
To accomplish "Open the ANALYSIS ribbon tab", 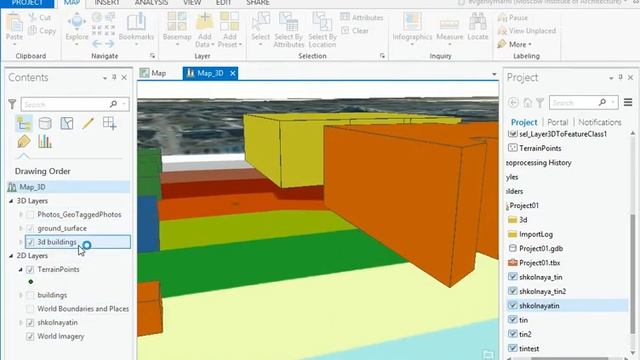I will (151, 3).
